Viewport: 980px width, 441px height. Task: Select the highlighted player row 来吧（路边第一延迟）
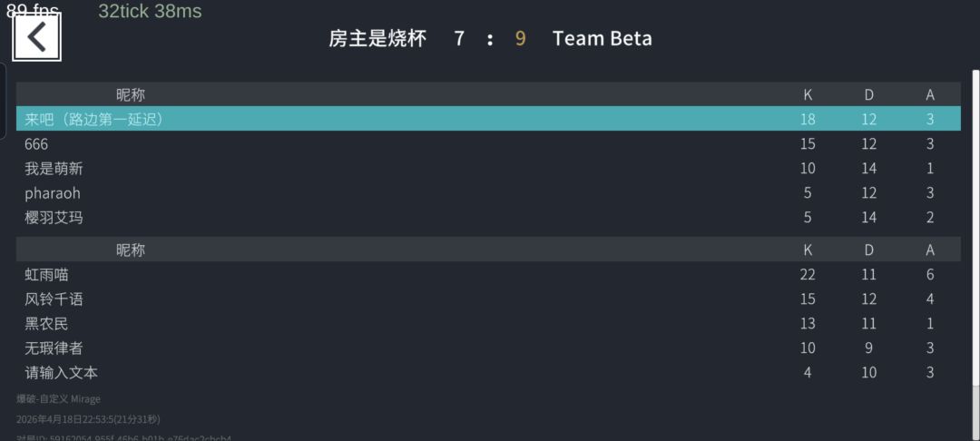click(x=93, y=119)
